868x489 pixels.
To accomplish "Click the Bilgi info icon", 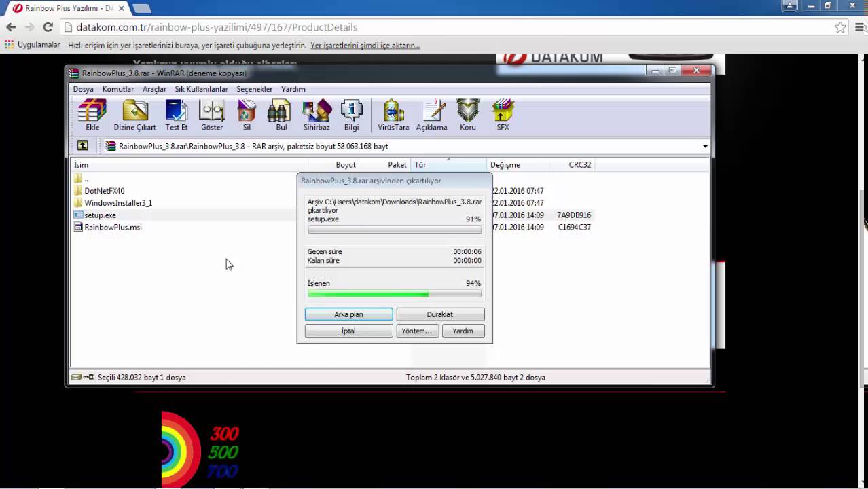I will [351, 115].
